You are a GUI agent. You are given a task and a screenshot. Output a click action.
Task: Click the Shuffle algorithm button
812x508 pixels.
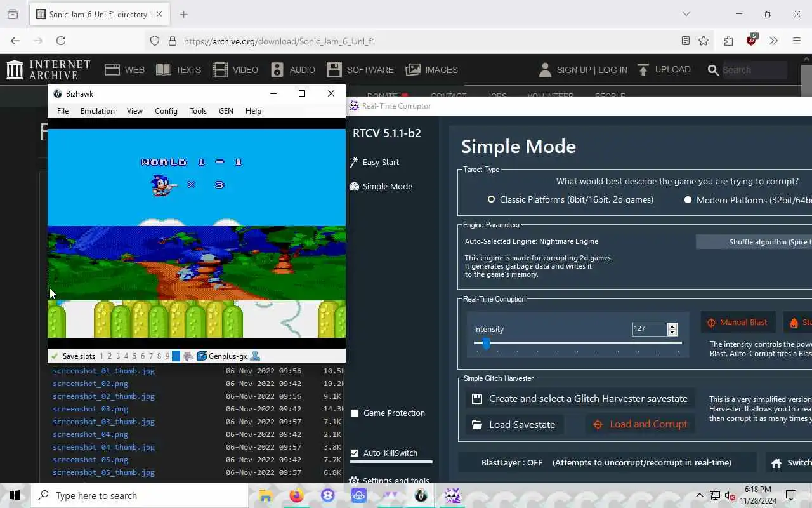754,242
